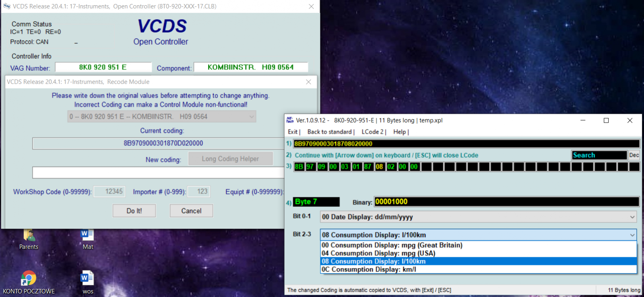Click the IC=1 TE=0 RE=0 status text
Image resolution: width=644 pixels, height=297 pixels.
35,32
